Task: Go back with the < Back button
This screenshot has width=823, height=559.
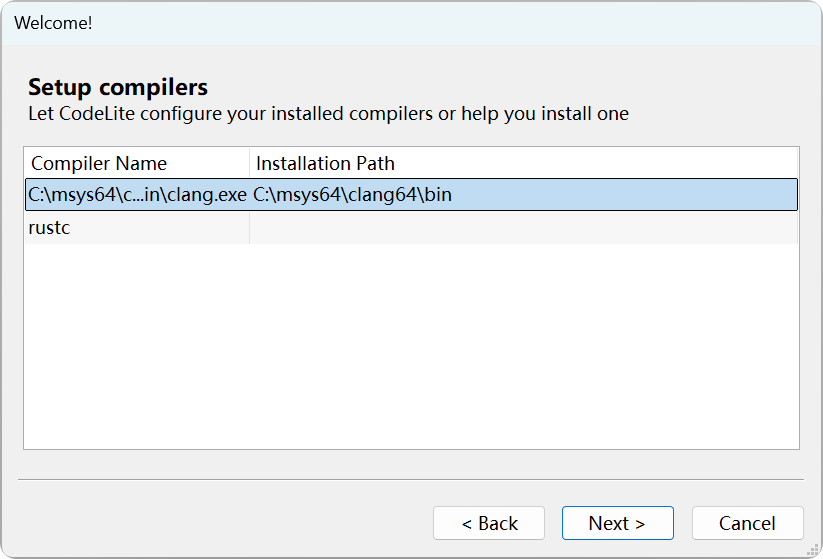Action: click(x=489, y=523)
